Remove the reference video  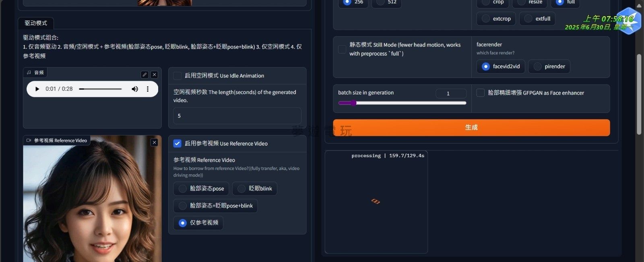click(x=154, y=142)
